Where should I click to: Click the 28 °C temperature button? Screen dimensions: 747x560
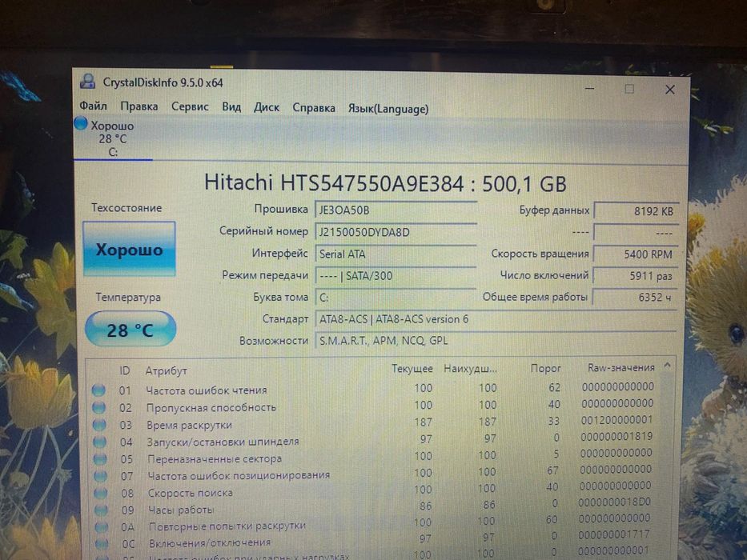tap(130, 330)
